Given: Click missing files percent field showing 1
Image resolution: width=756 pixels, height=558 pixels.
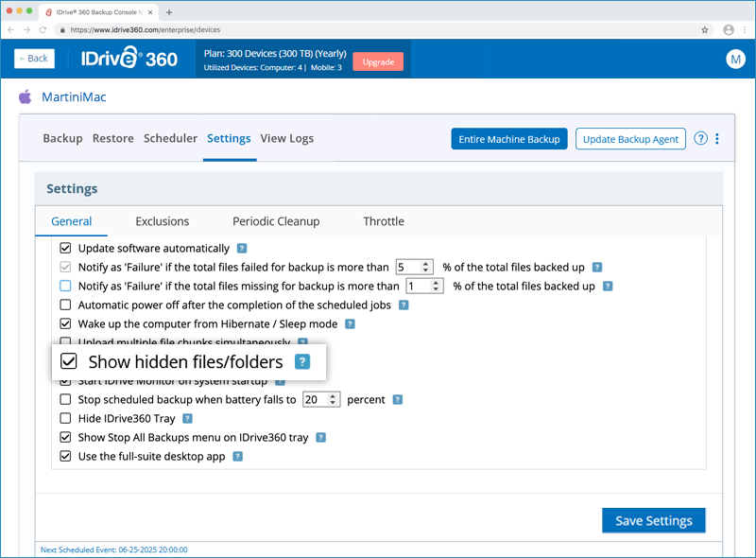Looking at the screenshot, I should [x=424, y=286].
